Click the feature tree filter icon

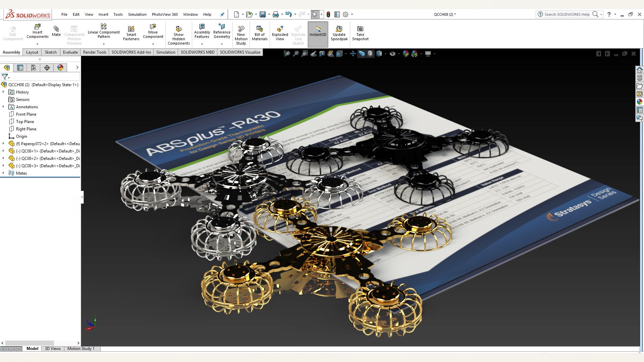click(x=5, y=77)
